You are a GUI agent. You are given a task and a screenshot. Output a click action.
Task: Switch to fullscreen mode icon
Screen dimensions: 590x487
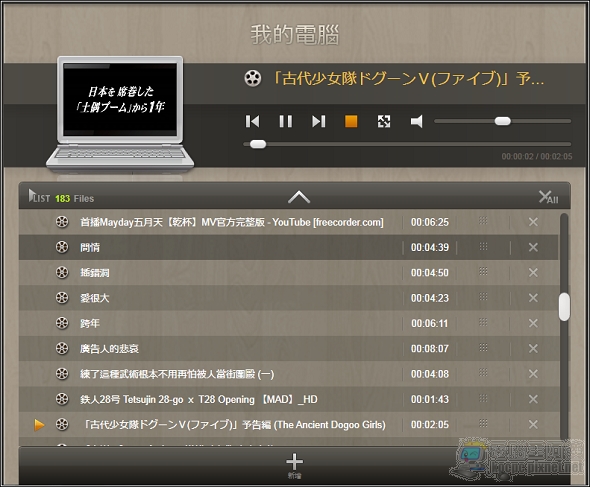[x=384, y=121]
